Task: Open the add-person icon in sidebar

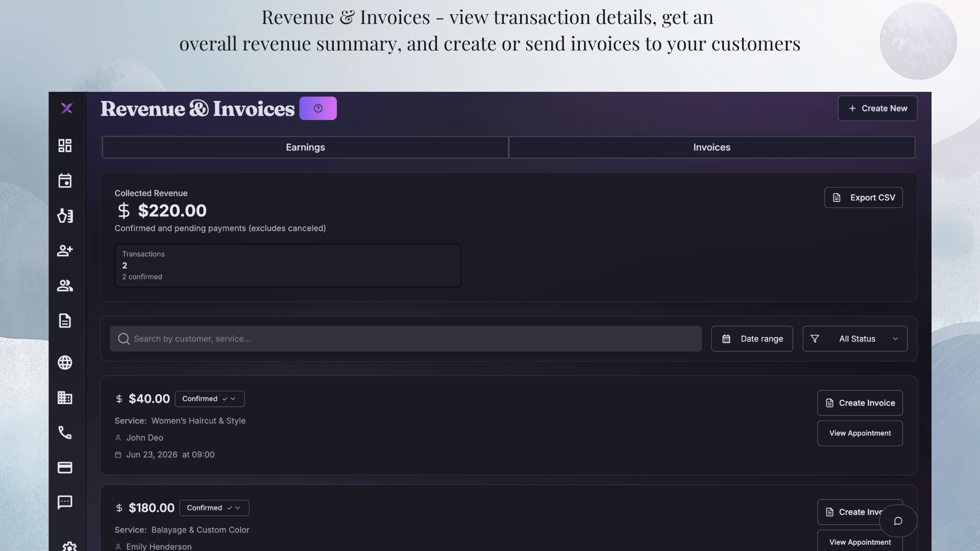Action: (x=65, y=251)
